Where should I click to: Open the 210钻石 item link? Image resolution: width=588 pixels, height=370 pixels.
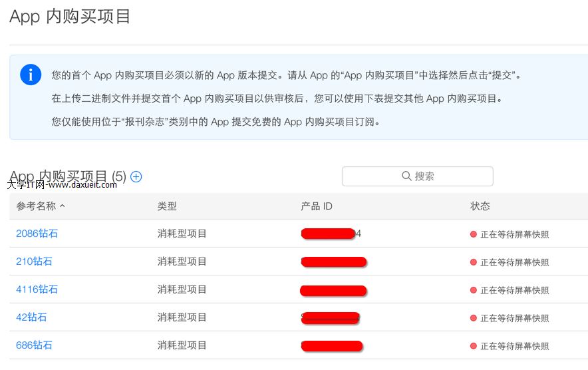[x=34, y=262]
